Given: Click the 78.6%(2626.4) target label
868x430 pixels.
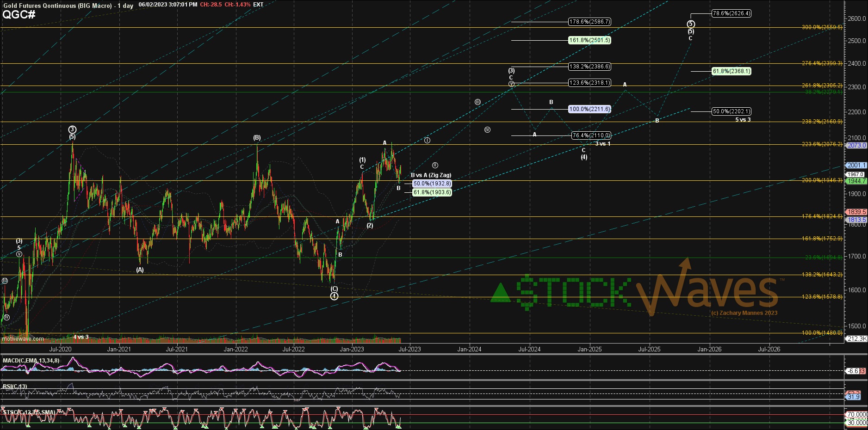Looking at the screenshot, I should 731,13.
